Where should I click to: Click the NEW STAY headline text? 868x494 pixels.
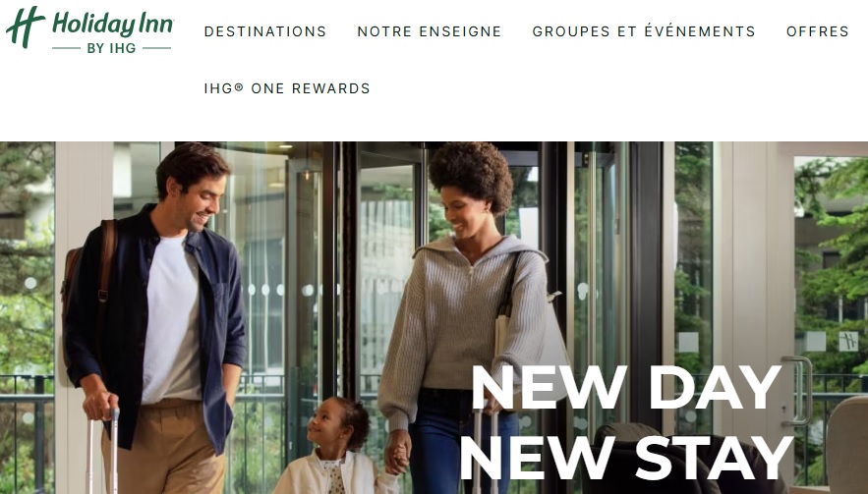click(626, 458)
